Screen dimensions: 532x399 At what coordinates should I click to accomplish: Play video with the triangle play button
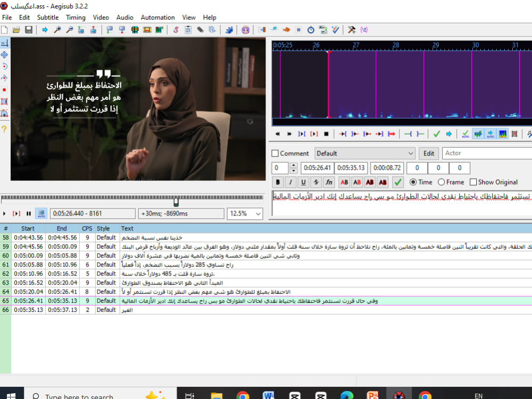click(4, 213)
